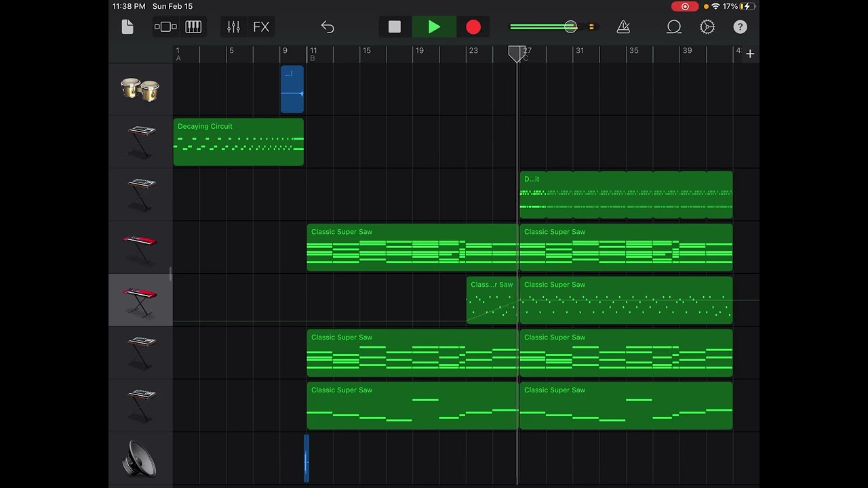Undo the last action

(x=328, y=27)
